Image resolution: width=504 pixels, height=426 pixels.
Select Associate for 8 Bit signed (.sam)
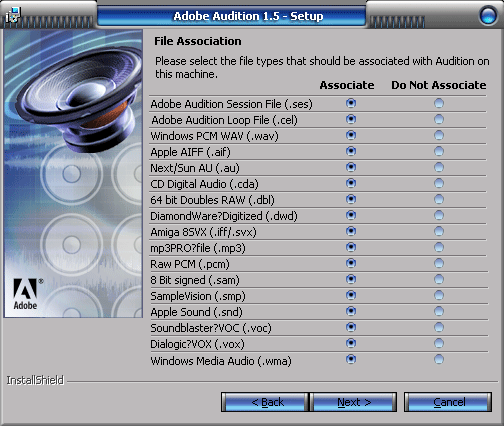pyautogui.click(x=351, y=279)
